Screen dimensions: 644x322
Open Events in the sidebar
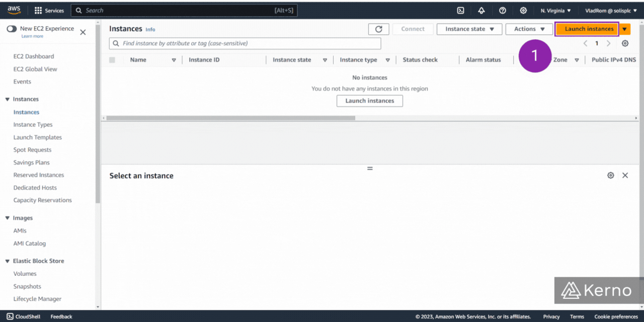(22, 82)
